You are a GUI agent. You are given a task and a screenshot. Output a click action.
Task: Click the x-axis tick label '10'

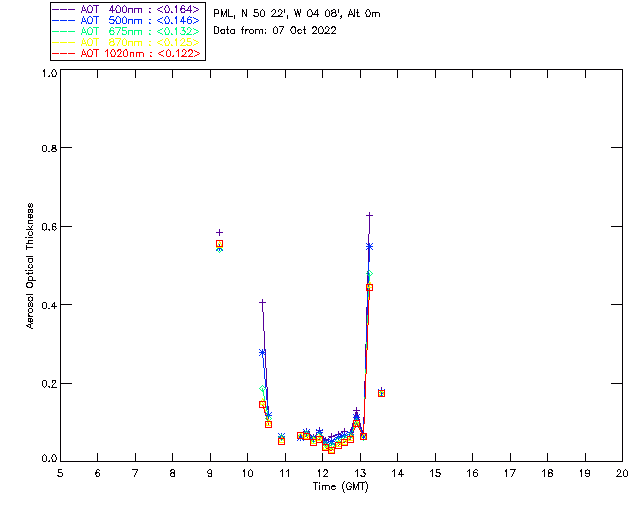(x=247, y=473)
